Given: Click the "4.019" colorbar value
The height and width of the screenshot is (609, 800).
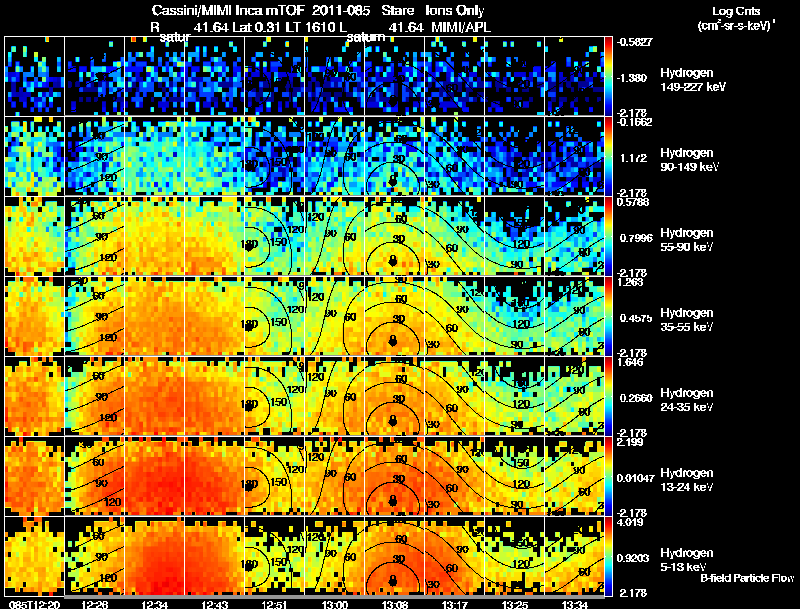Looking at the screenshot, I should coord(629,522).
